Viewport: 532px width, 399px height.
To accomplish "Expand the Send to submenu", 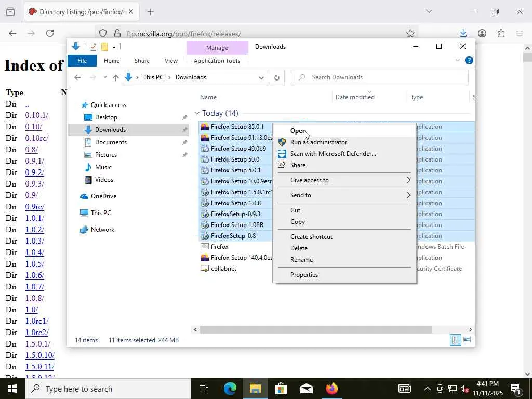I will [x=344, y=195].
